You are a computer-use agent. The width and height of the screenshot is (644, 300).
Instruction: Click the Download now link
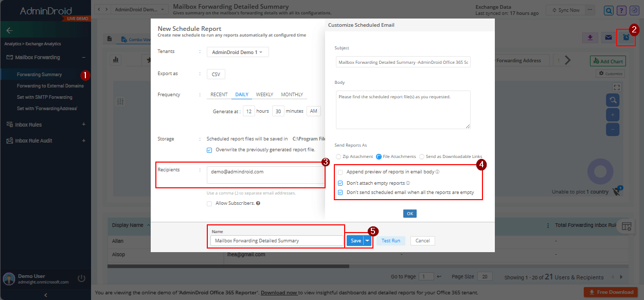click(279, 292)
